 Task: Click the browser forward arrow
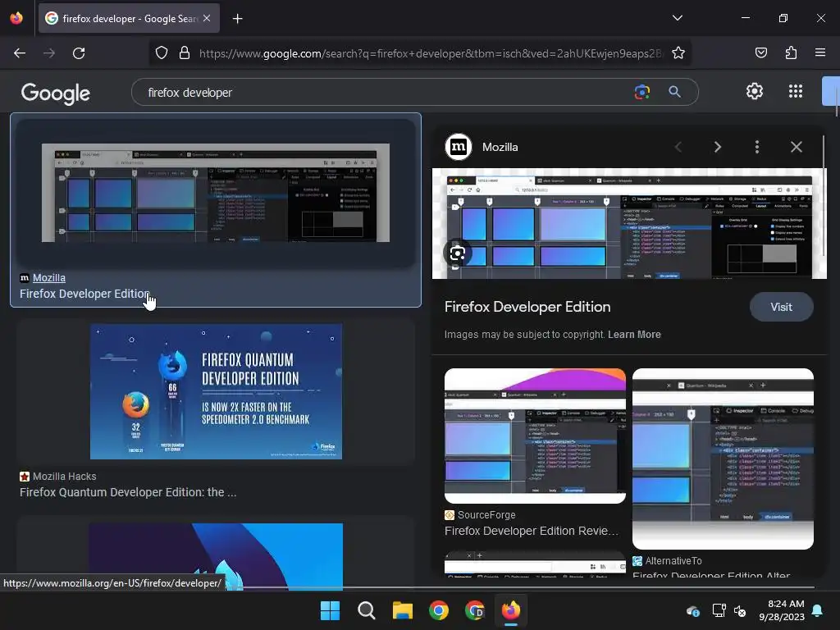point(49,53)
